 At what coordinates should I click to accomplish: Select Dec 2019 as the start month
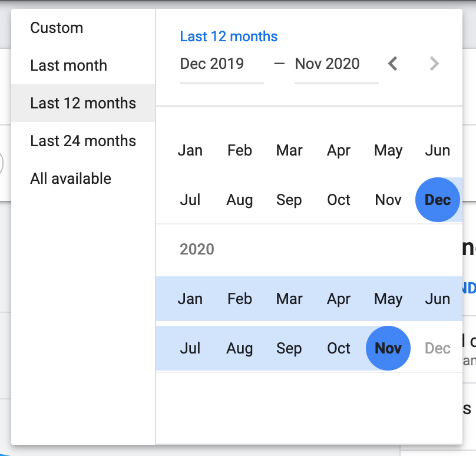[438, 200]
